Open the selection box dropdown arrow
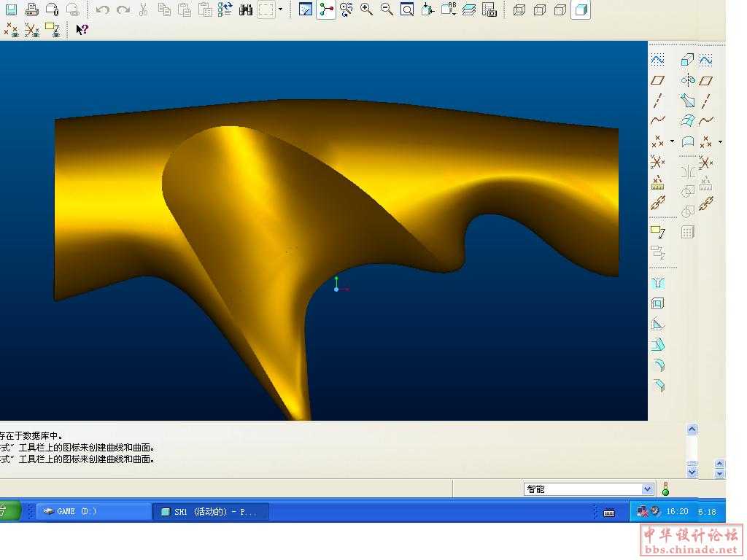 coord(280,9)
